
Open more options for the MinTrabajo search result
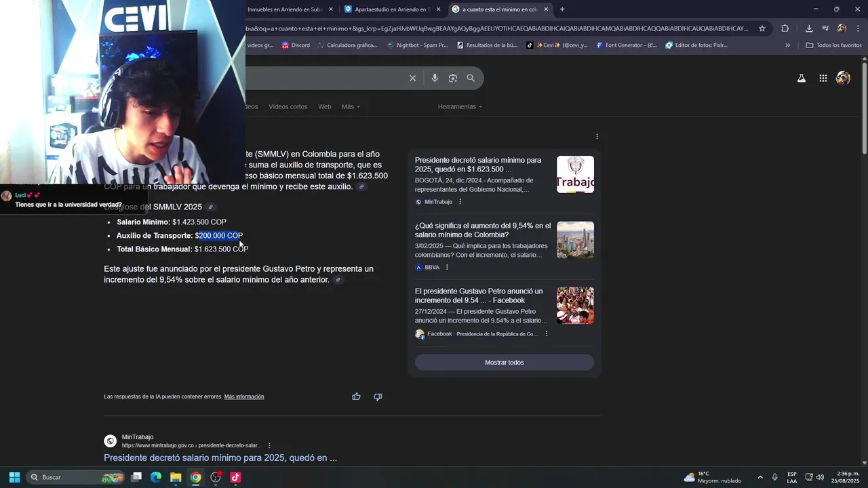pos(269,445)
